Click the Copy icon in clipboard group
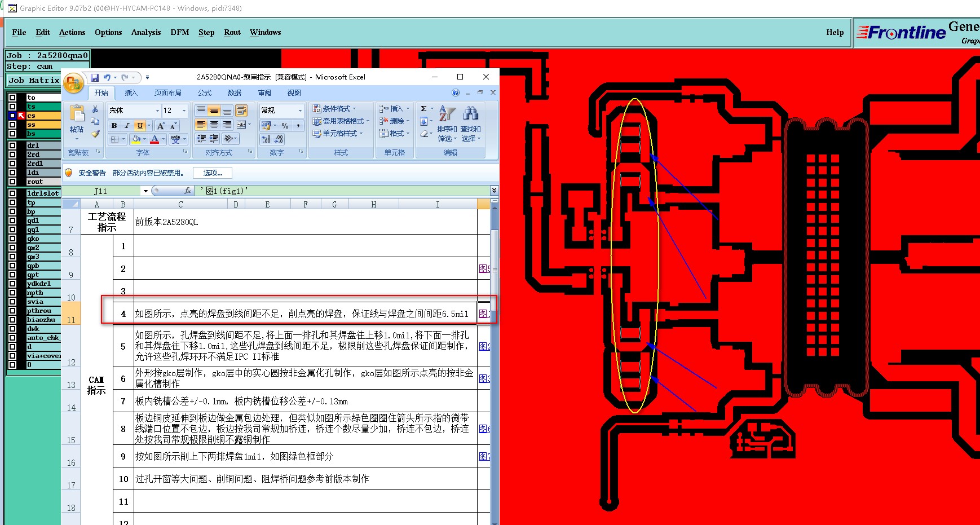 point(95,121)
